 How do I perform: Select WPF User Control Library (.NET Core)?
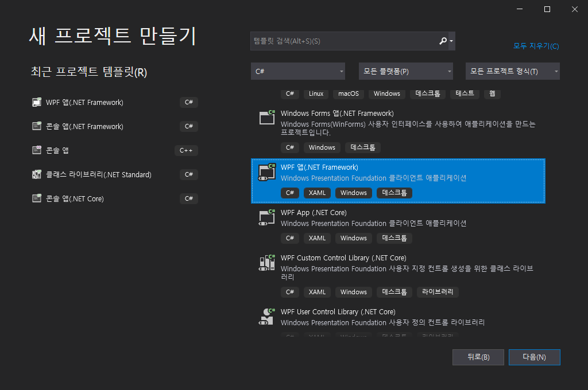[338, 312]
